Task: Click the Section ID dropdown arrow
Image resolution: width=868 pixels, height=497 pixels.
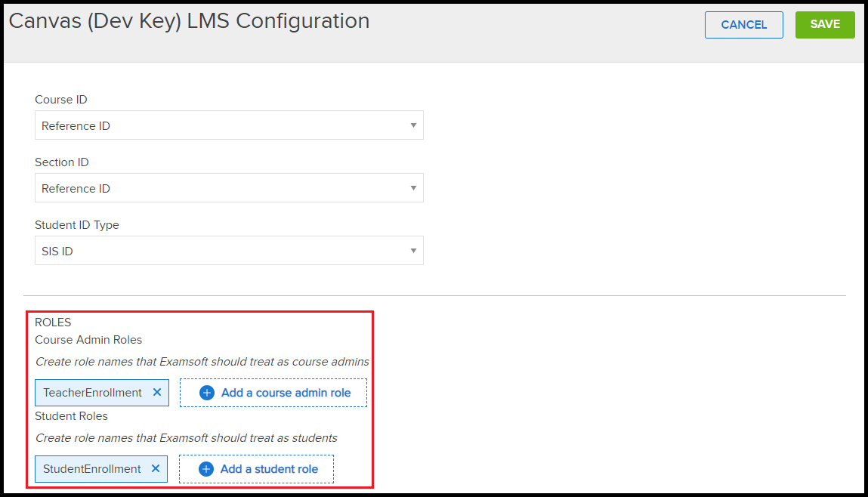Action: (413, 188)
